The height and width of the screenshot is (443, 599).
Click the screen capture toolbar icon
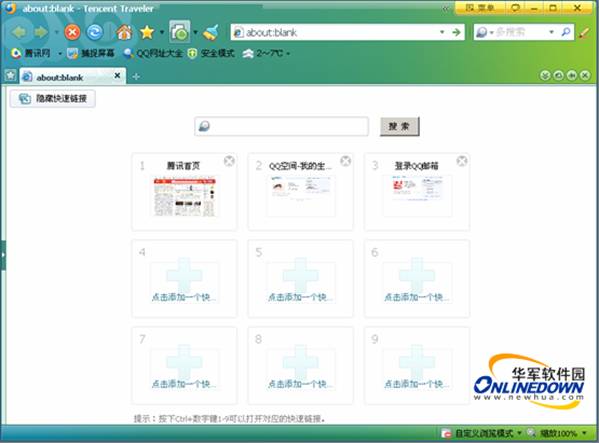[180, 31]
